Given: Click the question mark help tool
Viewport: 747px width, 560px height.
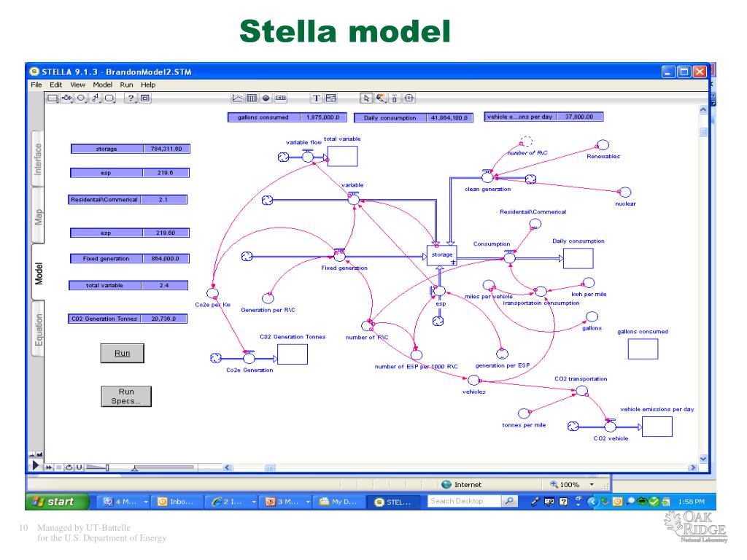Looking at the screenshot, I should click(x=131, y=98).
